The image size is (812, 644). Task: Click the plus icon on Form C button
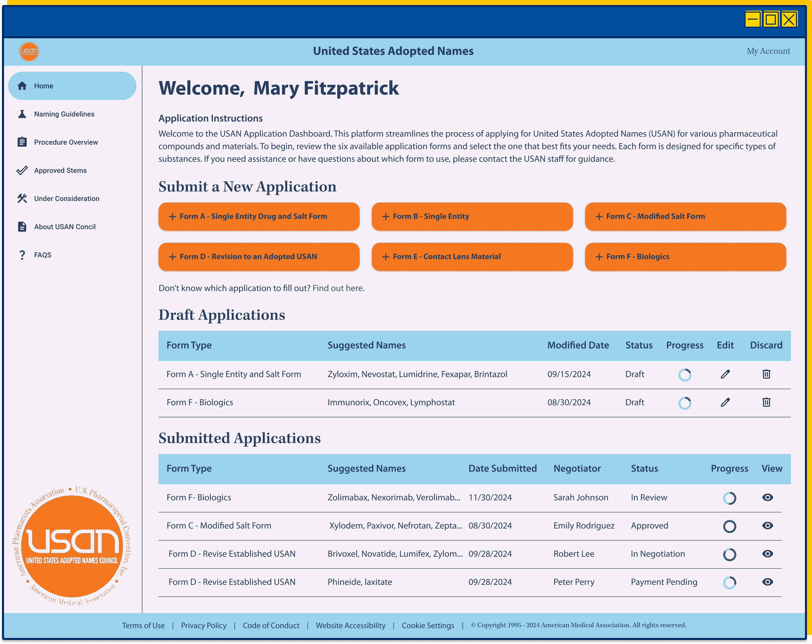tap(599, 217)
